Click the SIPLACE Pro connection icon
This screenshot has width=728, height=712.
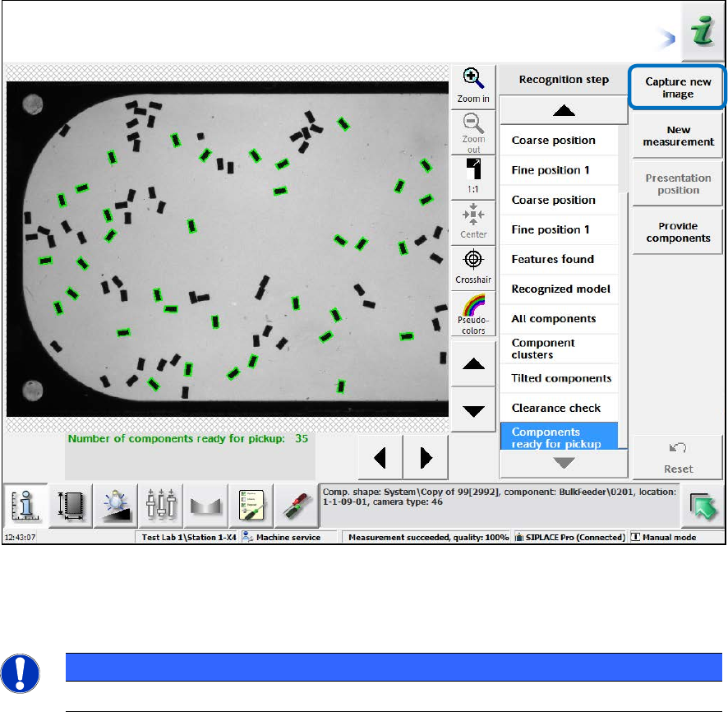519,538
